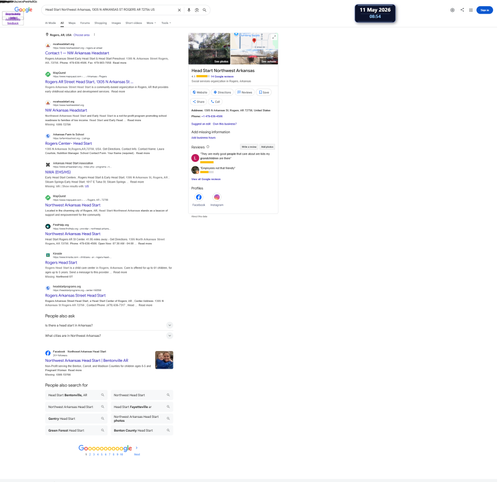Click the Save button in the knowledge panel

click(x=264, y=92)
